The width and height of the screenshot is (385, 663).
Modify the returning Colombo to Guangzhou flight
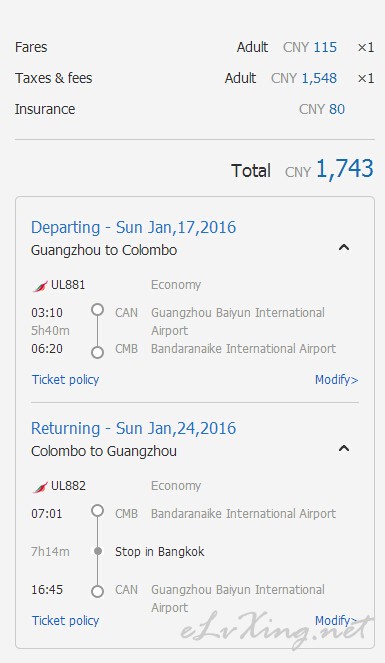pyautogui.click(x=336, y=621)
